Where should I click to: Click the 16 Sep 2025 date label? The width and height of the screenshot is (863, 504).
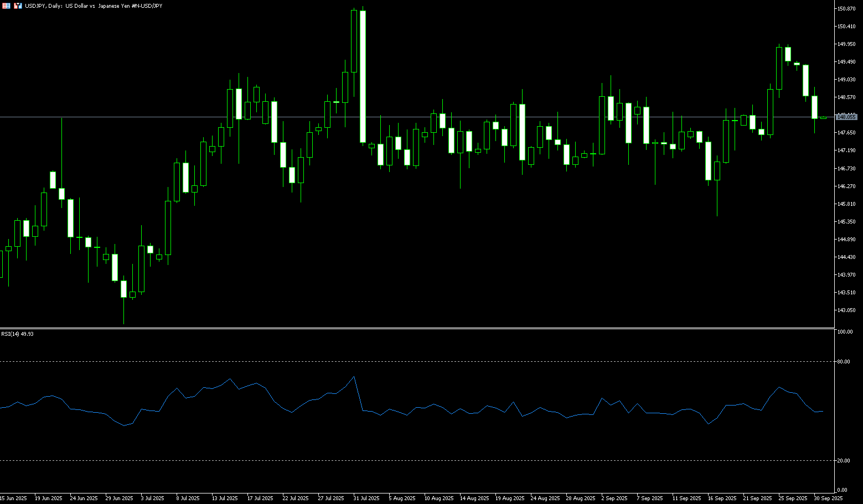coord(722,498)
